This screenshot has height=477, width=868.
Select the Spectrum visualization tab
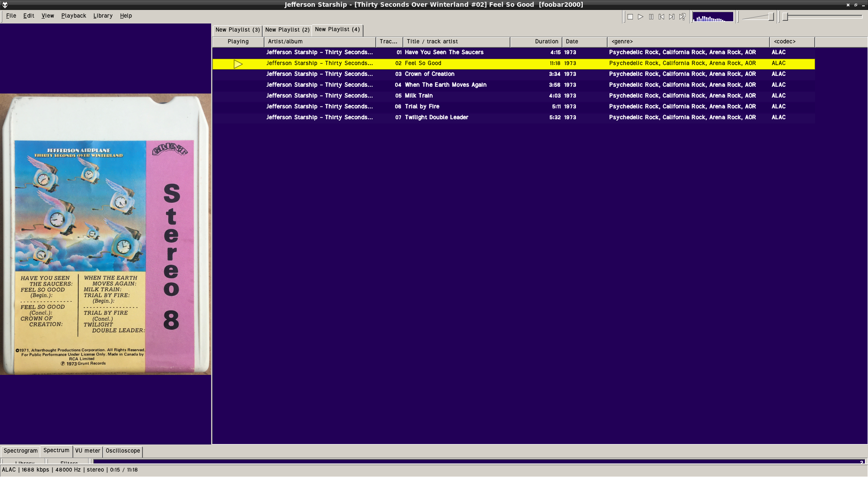57,450
